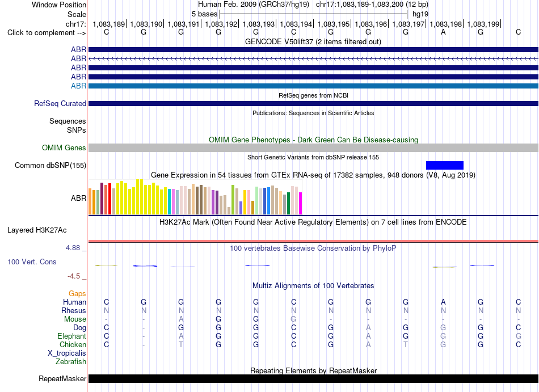Click 'Multiz Alignments of 100 Vertebrates' title

pos(313,285)
